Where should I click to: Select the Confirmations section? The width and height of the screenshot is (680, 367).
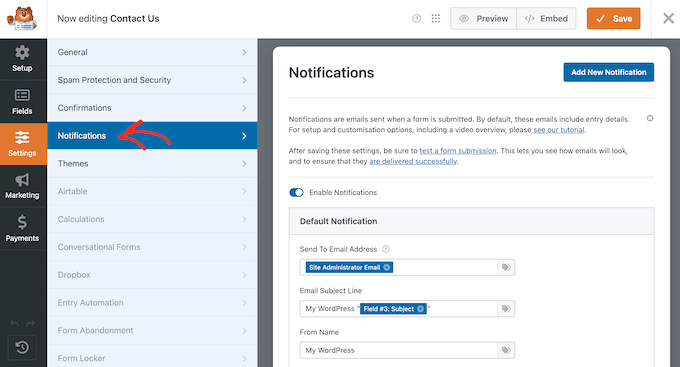pos(152,108)
